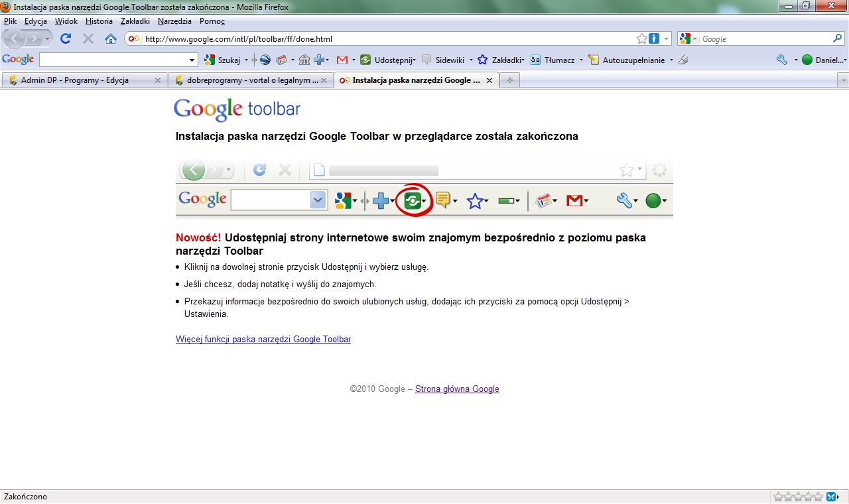Close the Admin DP tab

pyautogui.click(x=158, y=80)
